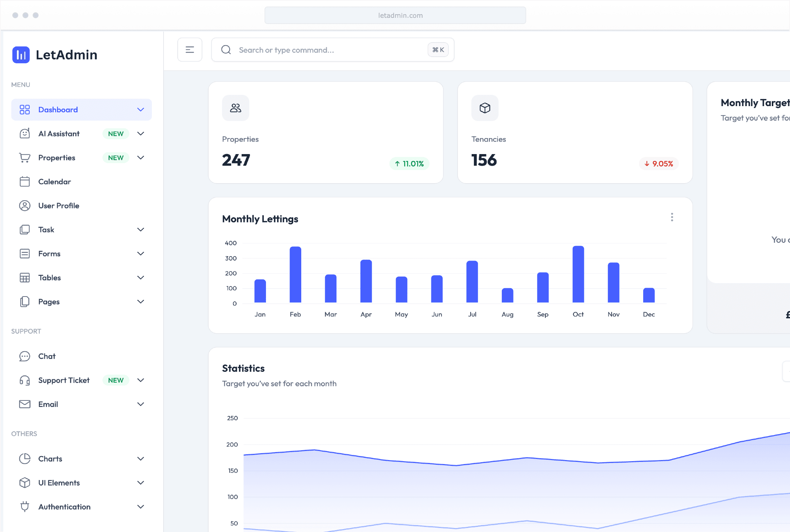790x532 pixels.
Task: Click the ⌘K shortcut button
Action: 438,50
